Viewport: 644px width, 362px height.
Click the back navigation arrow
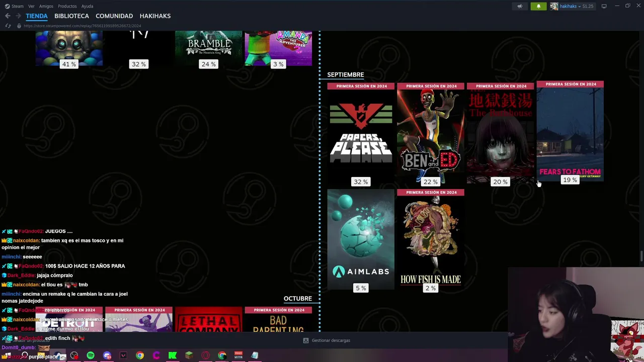tap(8, 16)
